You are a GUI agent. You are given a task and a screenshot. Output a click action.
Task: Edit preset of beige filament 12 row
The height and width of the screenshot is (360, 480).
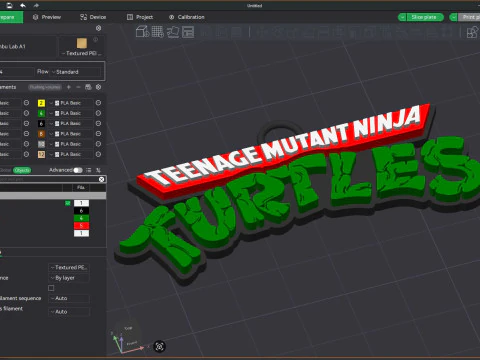click(98, 154)
